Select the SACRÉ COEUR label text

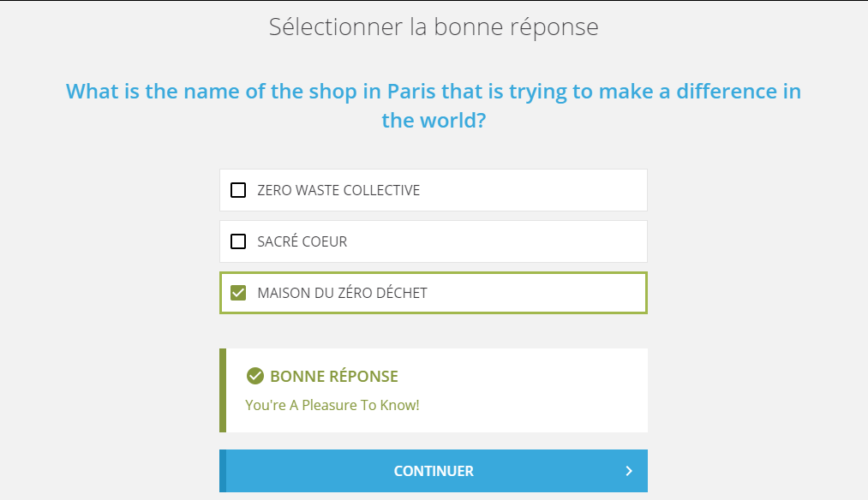click(302, 241)
